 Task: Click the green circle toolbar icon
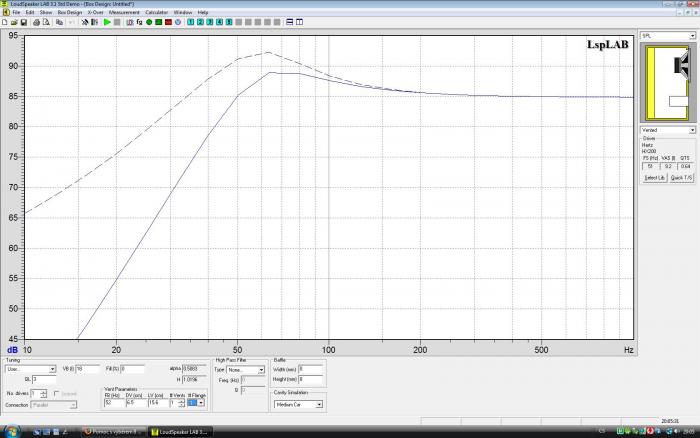149,21
